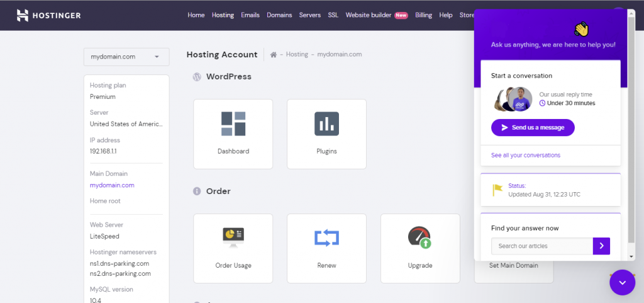Click the LiteSpeed web server value
Screen dimensions: 644x303
tap(104, 236)
